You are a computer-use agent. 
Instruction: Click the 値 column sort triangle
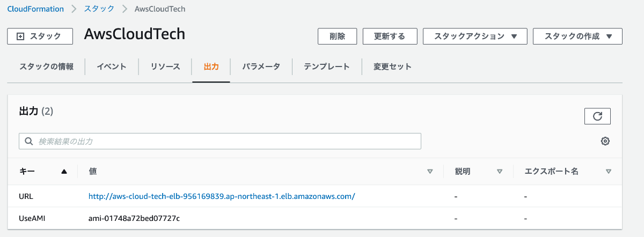click(x=430, y=172)
